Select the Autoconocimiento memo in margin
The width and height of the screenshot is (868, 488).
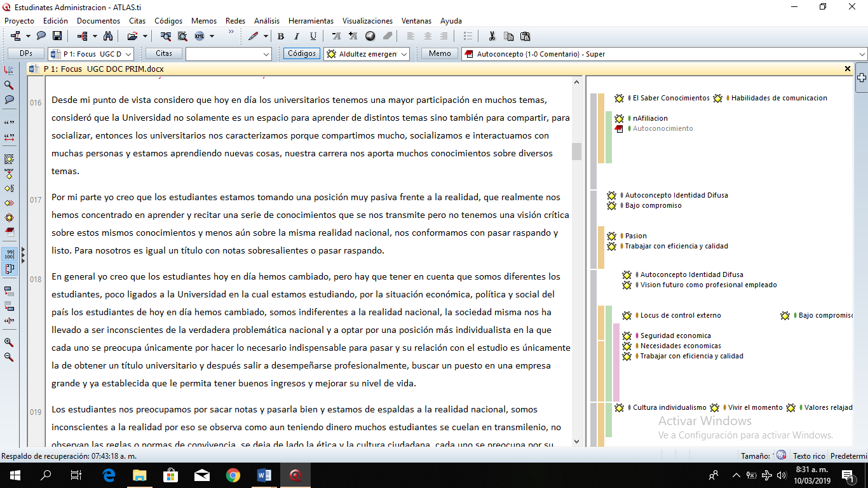[662, 128]
